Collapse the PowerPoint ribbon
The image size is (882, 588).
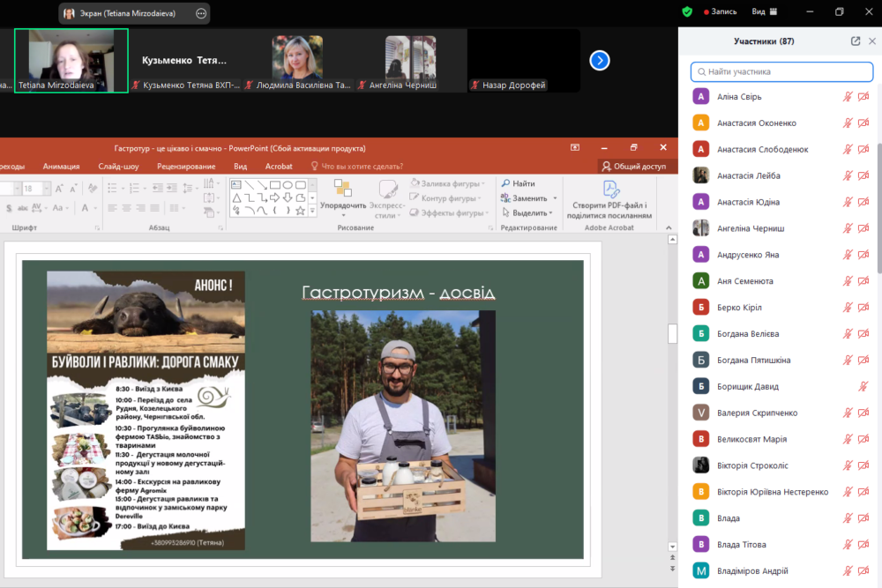point(669,227)
